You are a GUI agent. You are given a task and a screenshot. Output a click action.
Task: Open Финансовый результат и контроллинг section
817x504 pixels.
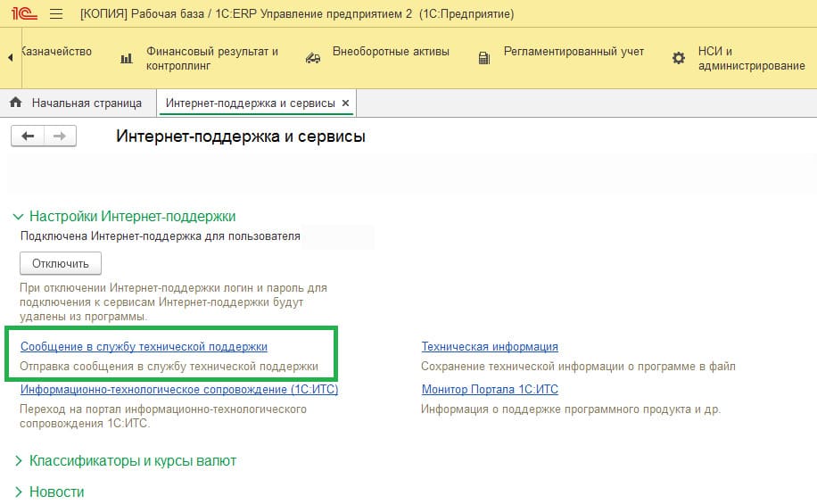click(212, 58)
